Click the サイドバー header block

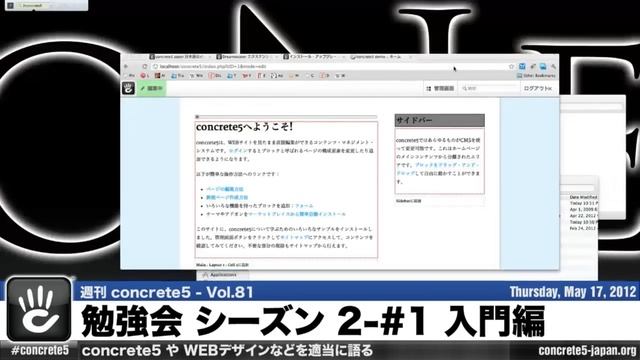440,120
